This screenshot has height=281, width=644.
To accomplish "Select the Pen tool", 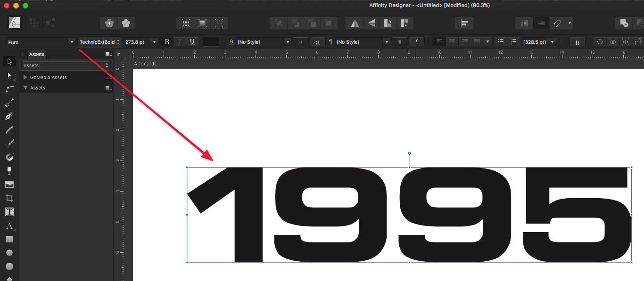I will coord(9,116).
